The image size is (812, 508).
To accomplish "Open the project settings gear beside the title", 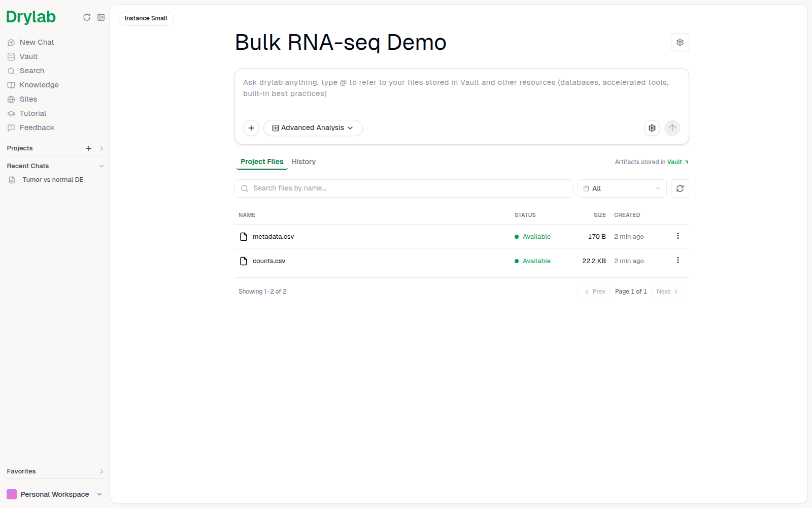I will tap(680, 42).
